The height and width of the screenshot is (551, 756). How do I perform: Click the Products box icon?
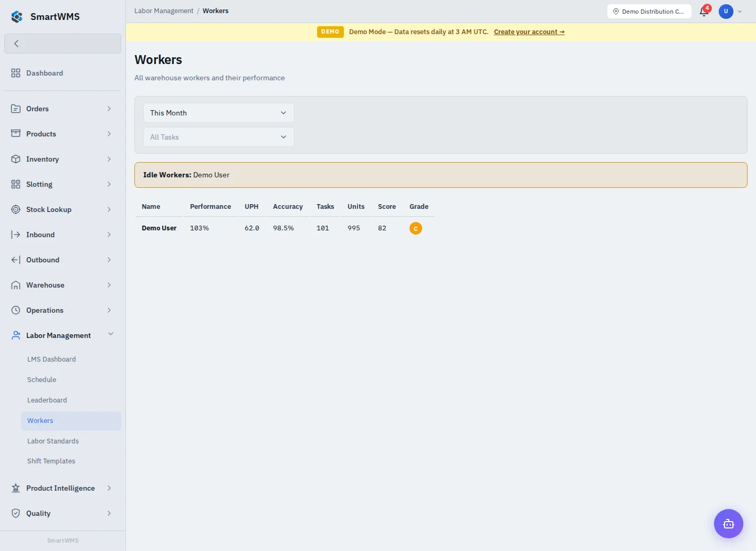[16, 134]
